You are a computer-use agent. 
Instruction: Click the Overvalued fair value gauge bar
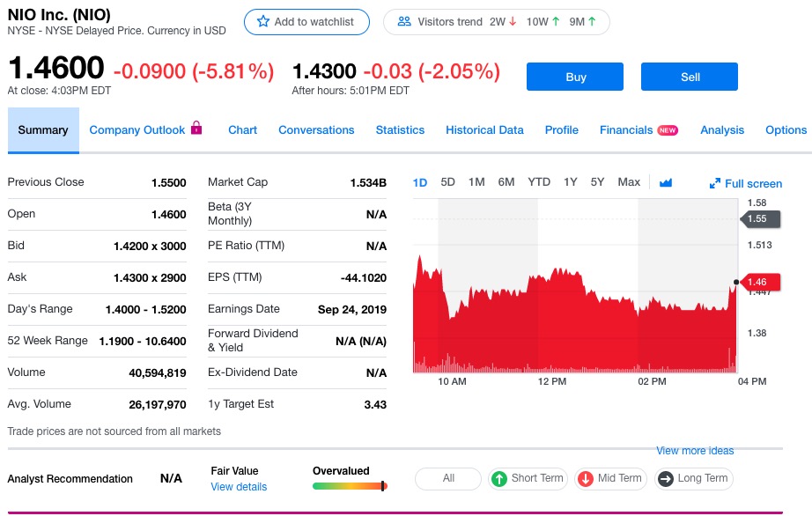click(350, 486)
